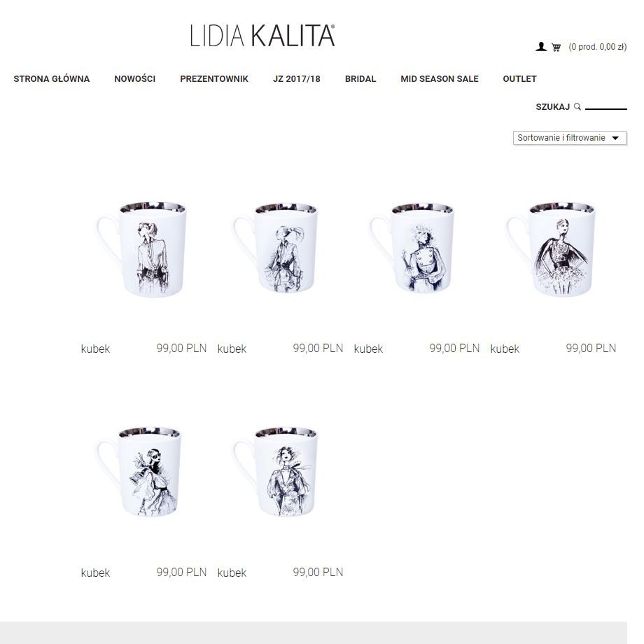The width and height of the screenshot is (644, 644).
Task: Open mug with sunglasses woman sketch
Action: point(139,472)
